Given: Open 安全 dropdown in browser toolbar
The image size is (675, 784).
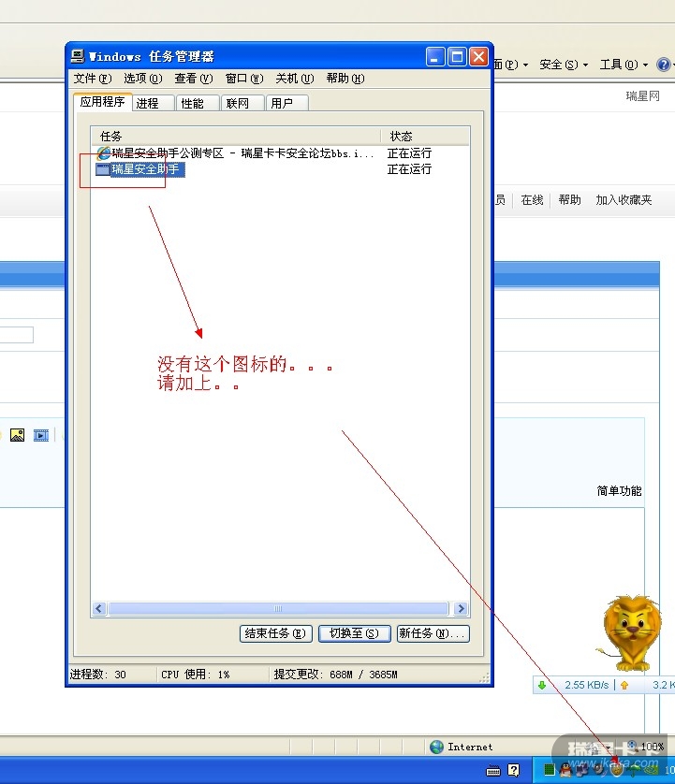Looking at the screenshot, I should (564, 65).
